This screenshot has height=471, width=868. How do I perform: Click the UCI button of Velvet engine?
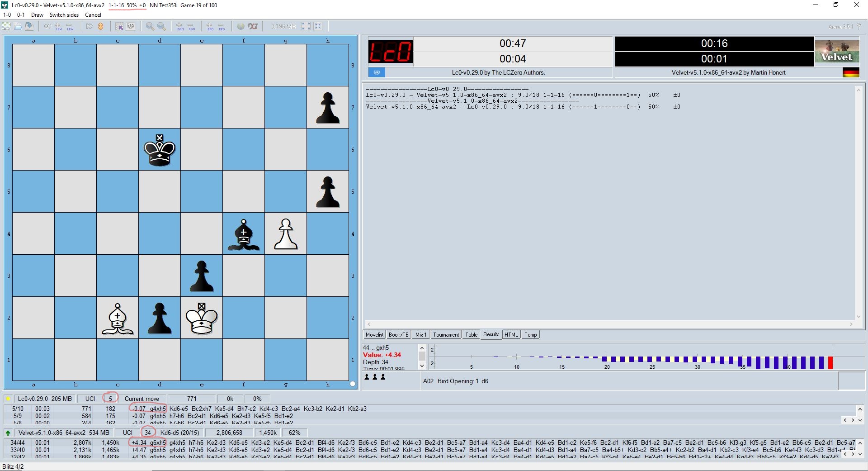click(x=127, y=433)
